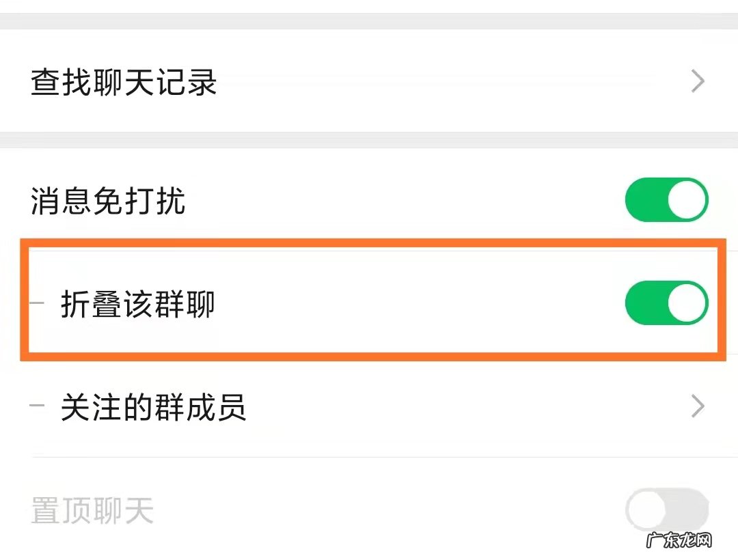The width and height of the screenshot is (738, 560).
Task: Select the 消息免打扰 settings row
Action: tap(273, 199)
